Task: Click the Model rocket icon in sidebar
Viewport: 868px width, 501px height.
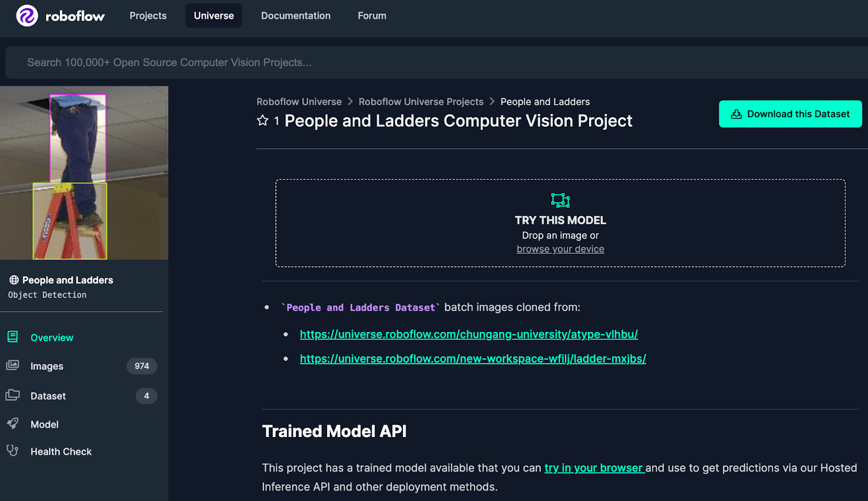Action: 12,423
